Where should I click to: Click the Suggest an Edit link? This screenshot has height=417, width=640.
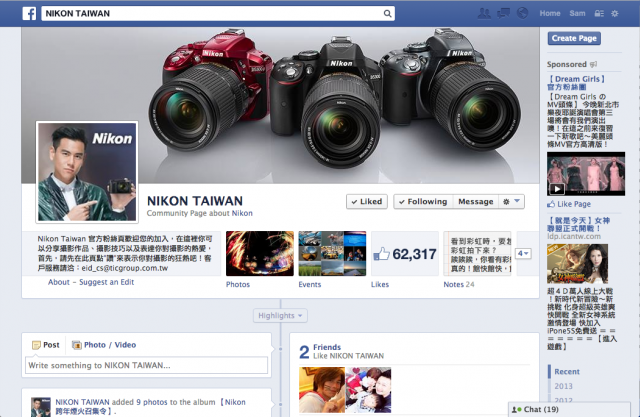(x=107, y=282)
